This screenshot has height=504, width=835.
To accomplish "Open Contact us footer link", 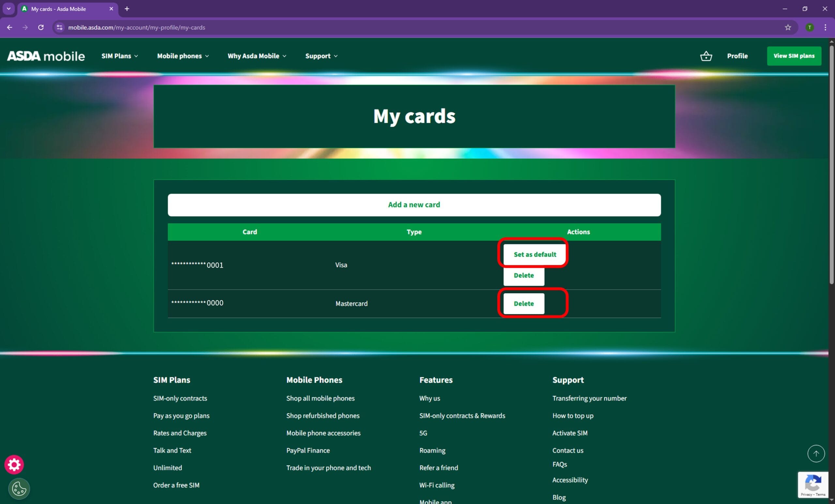I will [568, 450].
